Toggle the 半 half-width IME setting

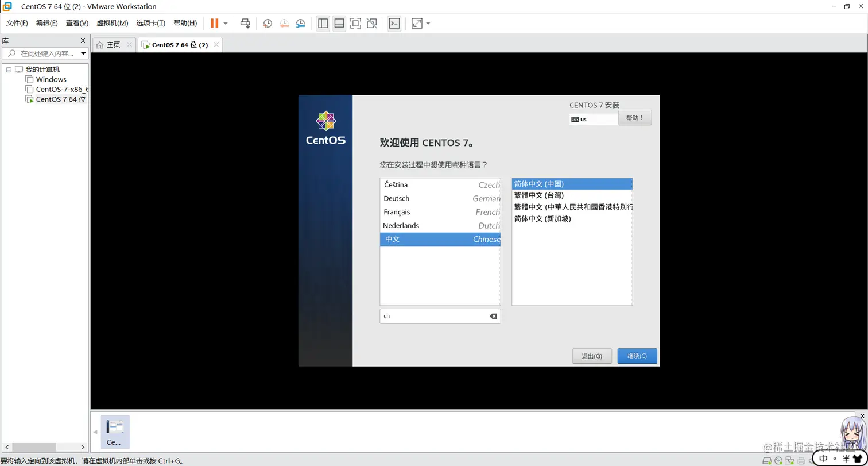pyautogui.click(x=846, y=458)
